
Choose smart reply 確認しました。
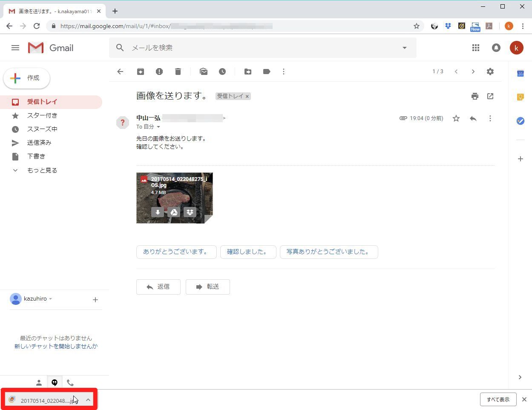(x=248, y=252)
